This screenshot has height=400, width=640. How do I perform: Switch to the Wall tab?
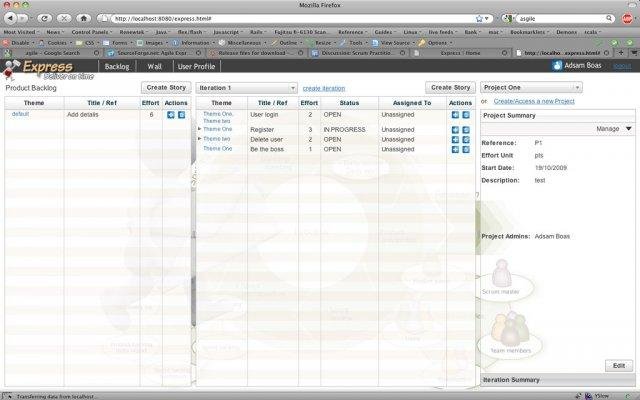(154, 67)
